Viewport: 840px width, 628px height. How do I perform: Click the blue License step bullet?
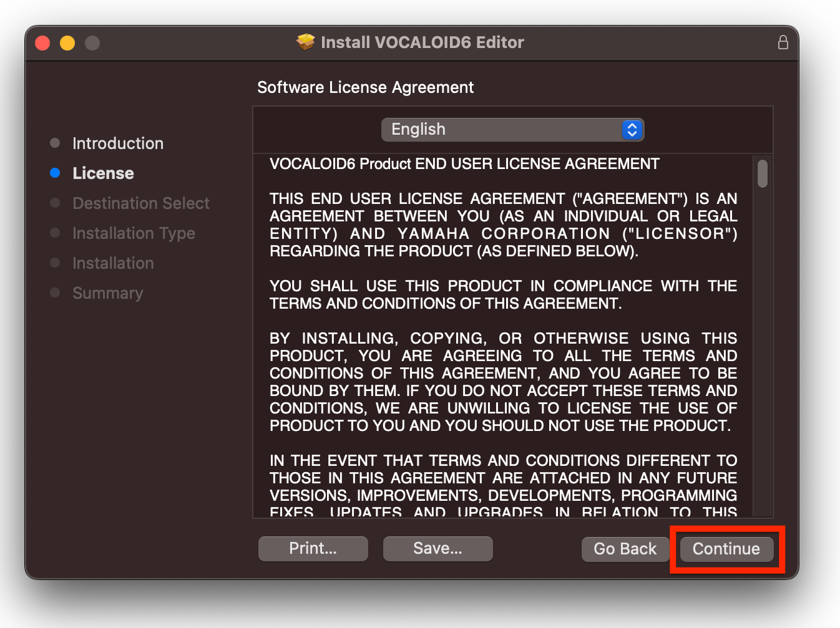(55, 173)
